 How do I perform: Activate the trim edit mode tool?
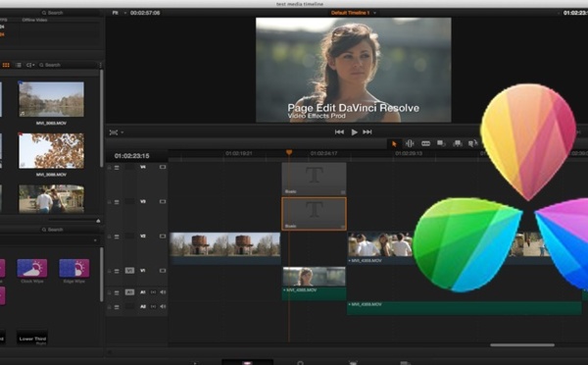tap(410, 143)
